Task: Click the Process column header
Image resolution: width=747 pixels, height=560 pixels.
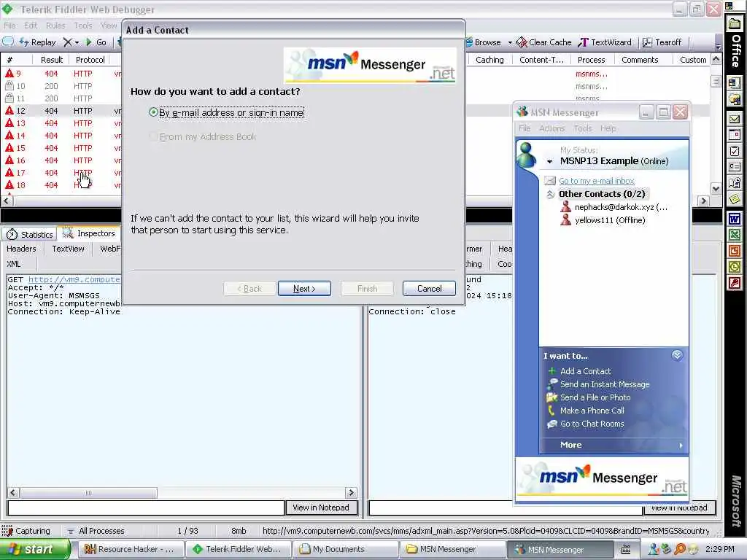Action: coord(591,60)
